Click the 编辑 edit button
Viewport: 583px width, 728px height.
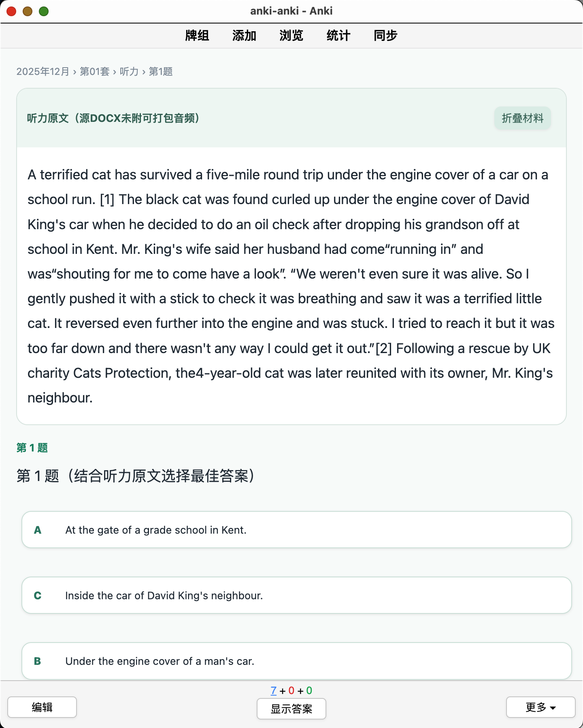tap(42, 707)
